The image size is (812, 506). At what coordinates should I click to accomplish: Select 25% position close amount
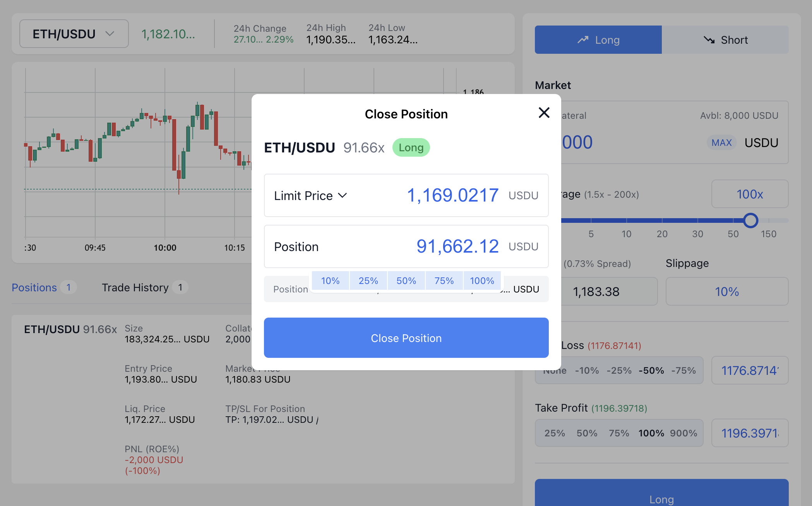point(368,280)
